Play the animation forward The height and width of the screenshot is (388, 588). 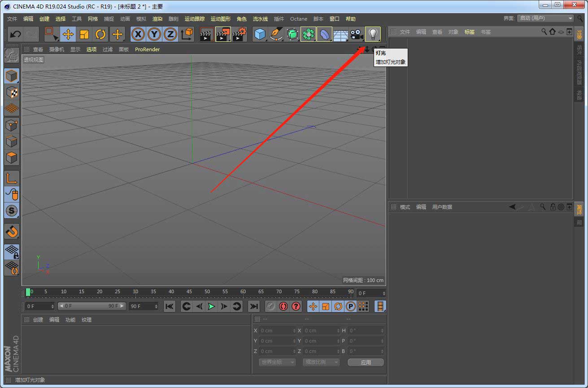click(x=211, y=306)
